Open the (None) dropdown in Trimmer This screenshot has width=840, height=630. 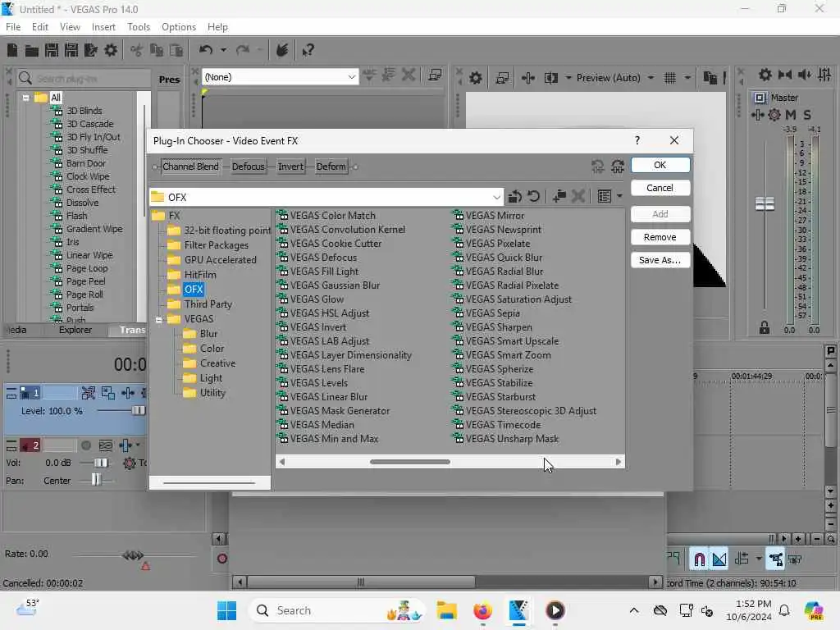coord(352,77)
